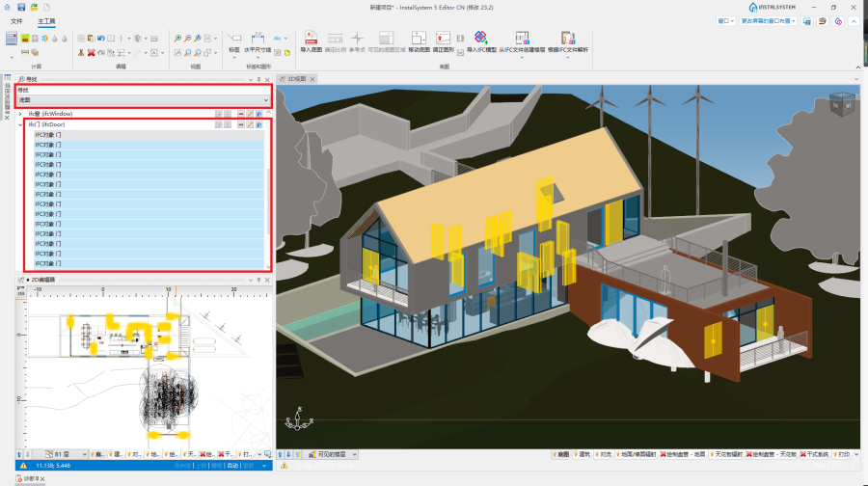
Task: Collapse the ribbon with the top-right chevron
Action: click(854, 21)
